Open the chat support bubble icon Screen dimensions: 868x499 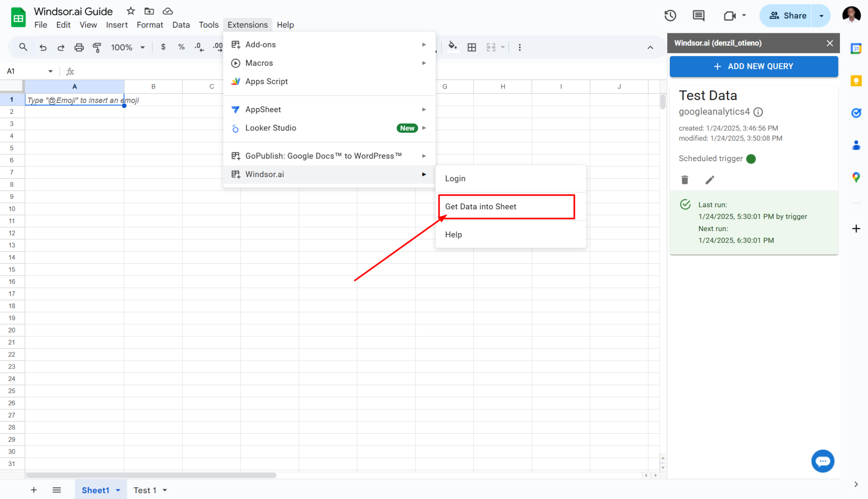pos(822,461)
